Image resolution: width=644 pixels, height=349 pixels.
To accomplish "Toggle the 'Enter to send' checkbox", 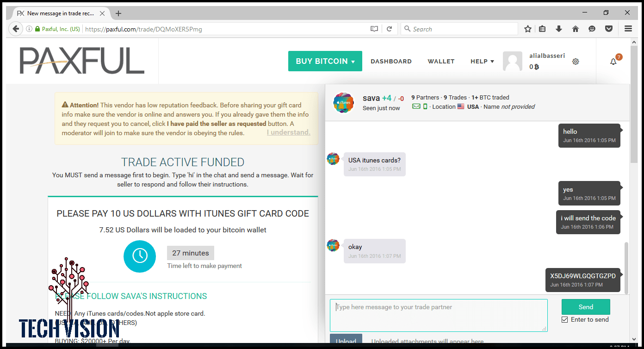I will tap(564, 319).
